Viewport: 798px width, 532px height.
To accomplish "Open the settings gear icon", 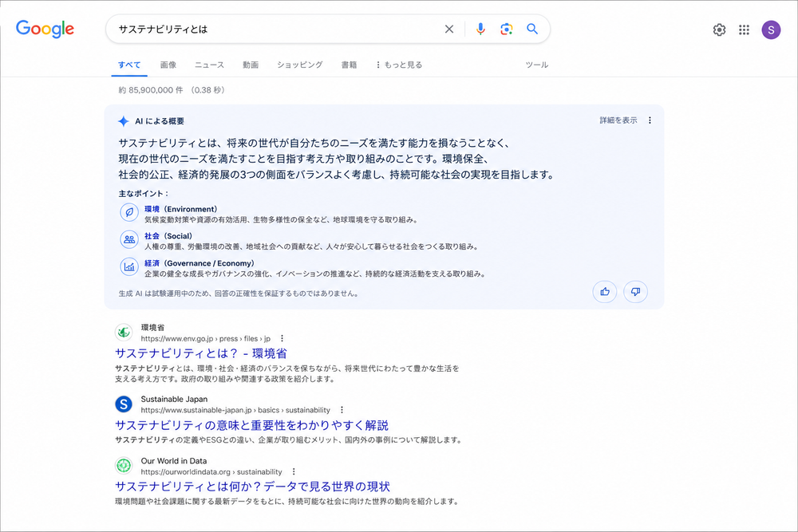I will point(719,30).
